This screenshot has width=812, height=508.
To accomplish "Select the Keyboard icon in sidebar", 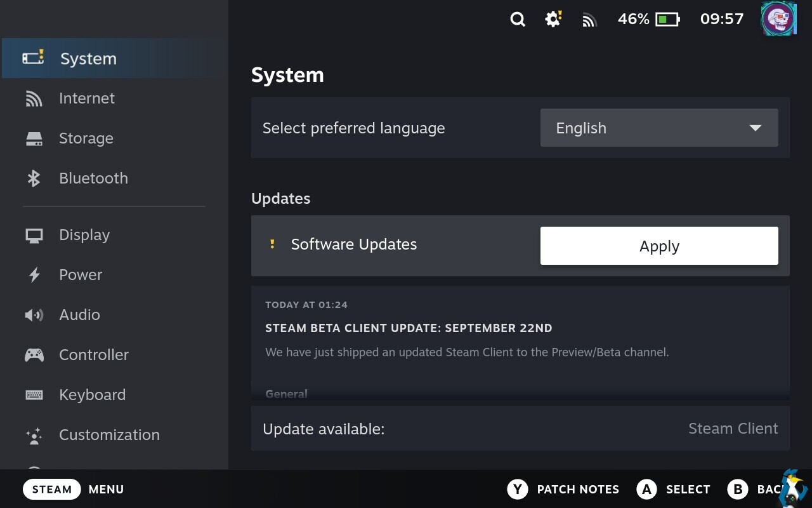I will [34, 395].
